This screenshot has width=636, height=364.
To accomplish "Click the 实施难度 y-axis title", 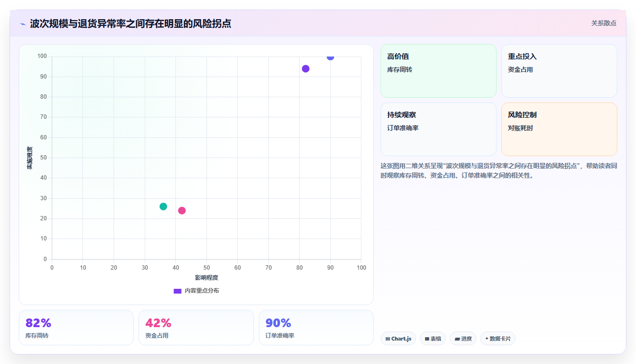I will tap(30, 158).
